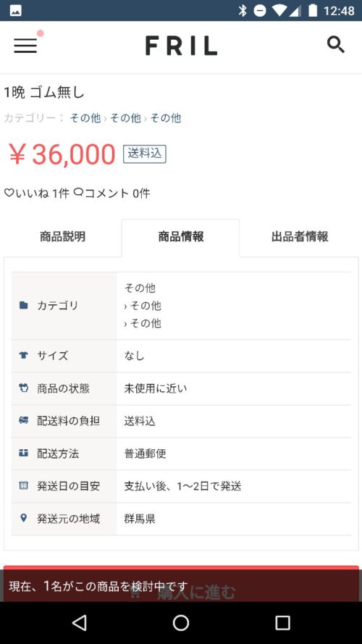Switch to the 出品者情報 tab
The height and width of the screenshot is (644, 362).
[300, 237]
